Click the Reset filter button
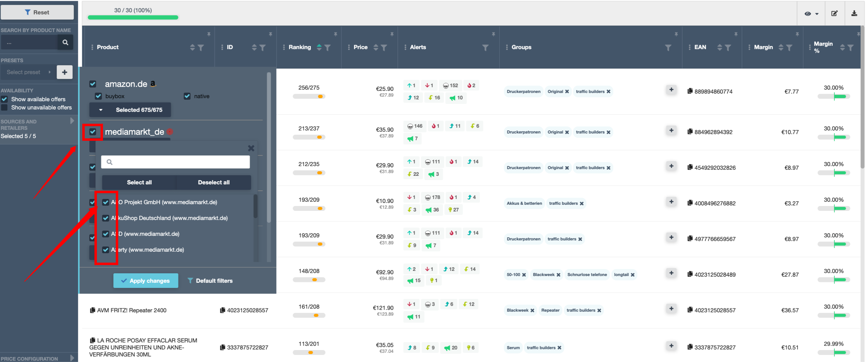The height and width of the screenshot is (362, 868). (x=37, y=12)
